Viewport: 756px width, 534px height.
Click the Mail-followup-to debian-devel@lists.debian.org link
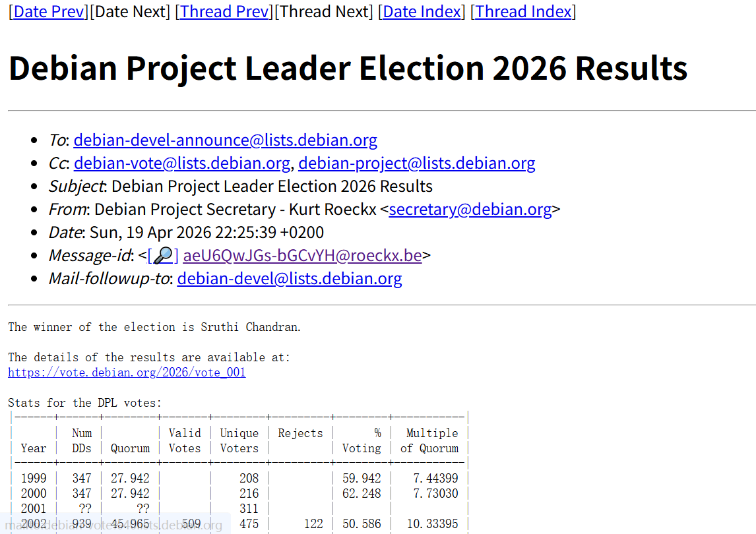[x=290, y=279]
